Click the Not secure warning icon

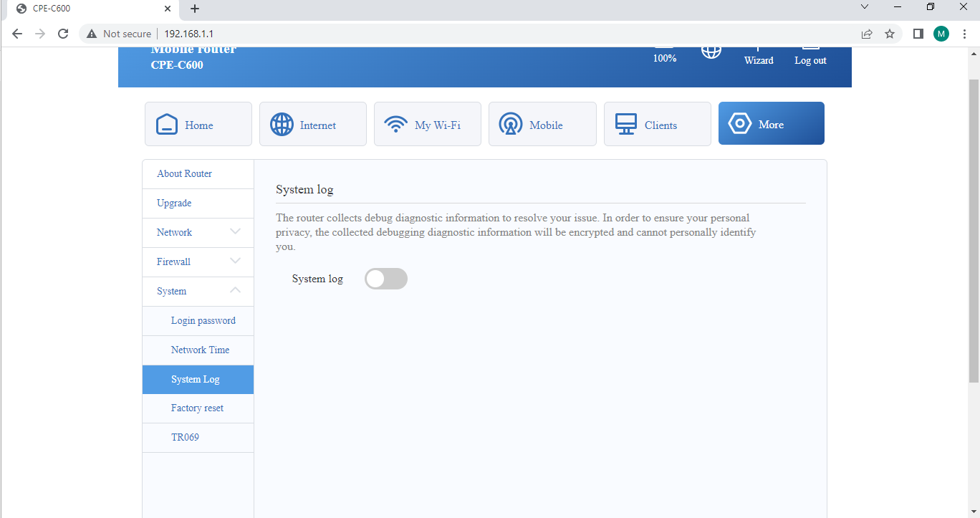tap(92, 34)
